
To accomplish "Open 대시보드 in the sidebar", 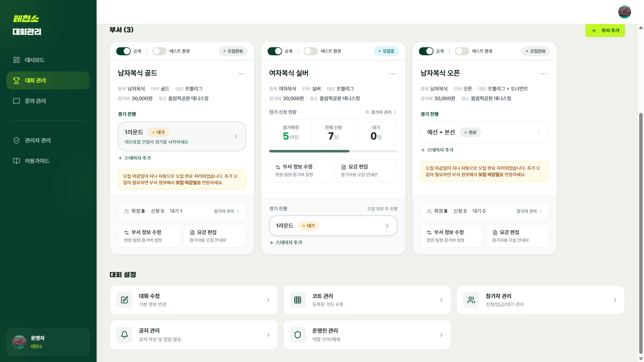I will pos(48,60).
